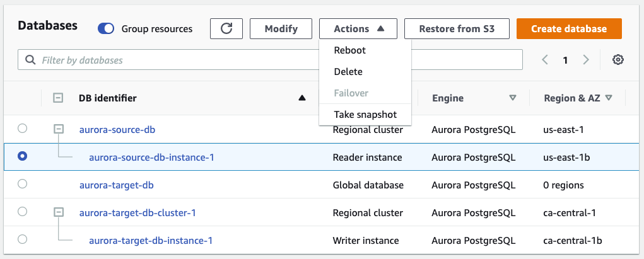
Task: Select the aurora-source-db radio button
Action: click(23, 129)
